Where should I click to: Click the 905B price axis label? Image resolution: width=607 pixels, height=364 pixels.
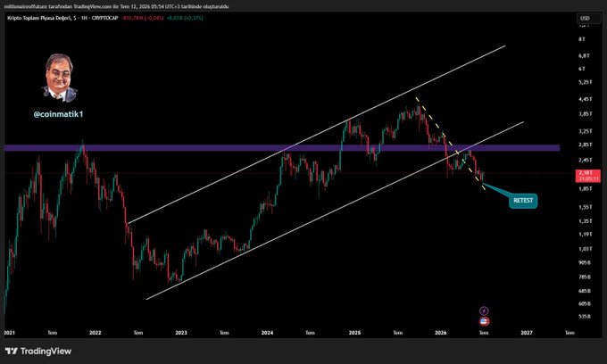(584, 262)
